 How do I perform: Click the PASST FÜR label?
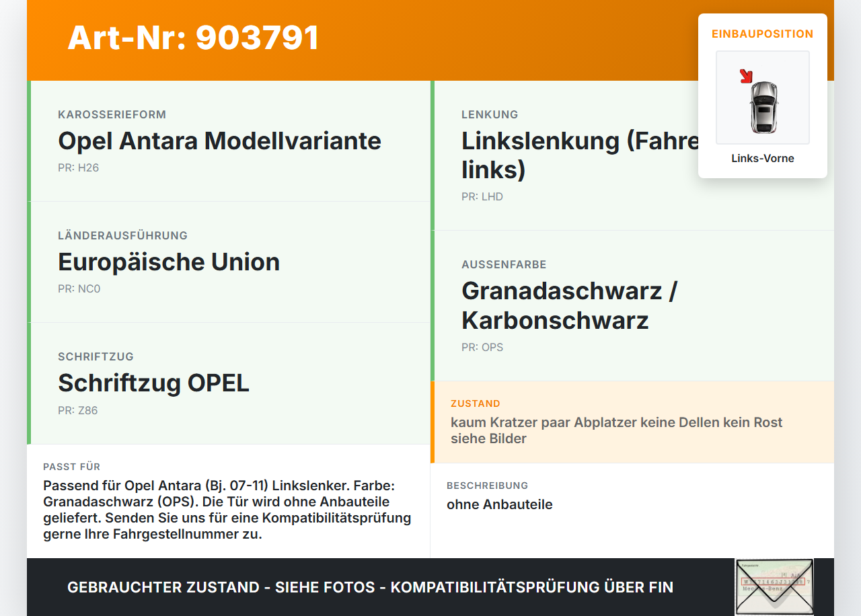[71, 467]
